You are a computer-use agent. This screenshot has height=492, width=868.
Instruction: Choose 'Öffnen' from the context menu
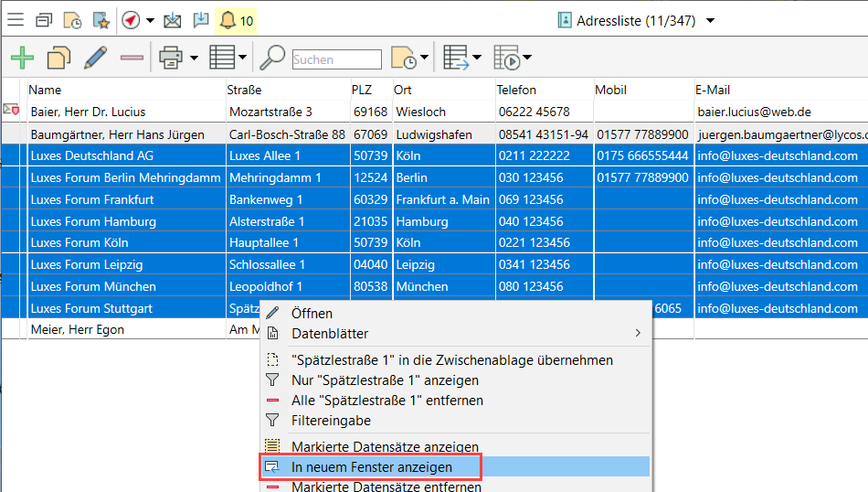click(312, 314)
